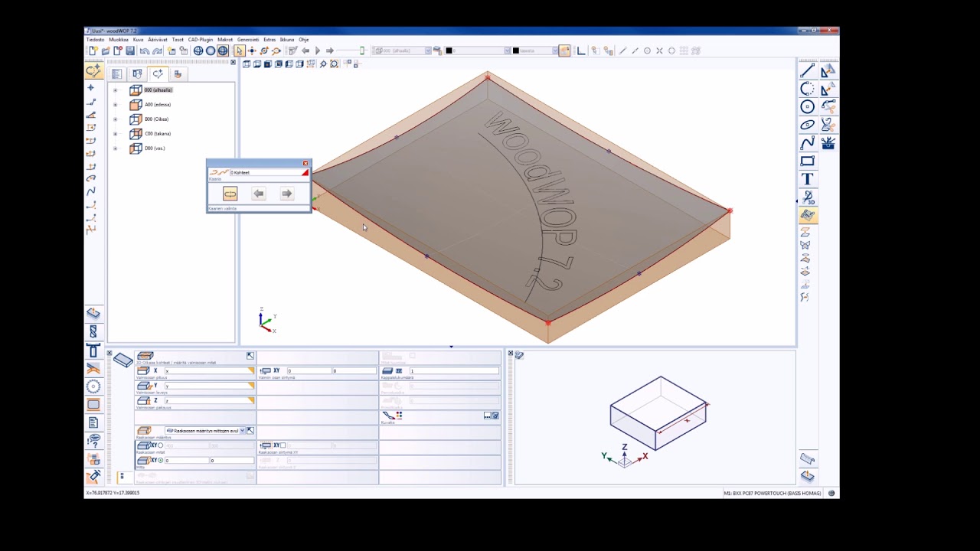
Task: Click the toolbox icon in right toolbar
Action: (x=828, y=142)
